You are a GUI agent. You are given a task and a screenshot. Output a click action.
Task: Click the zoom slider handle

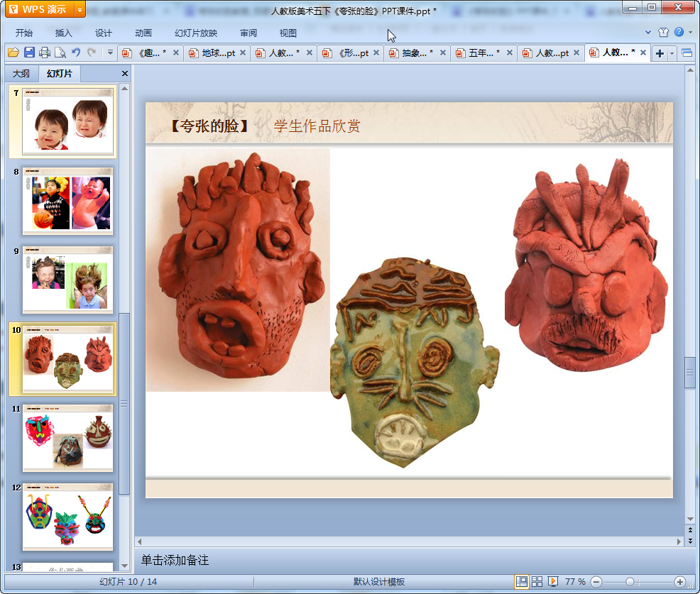630,581
